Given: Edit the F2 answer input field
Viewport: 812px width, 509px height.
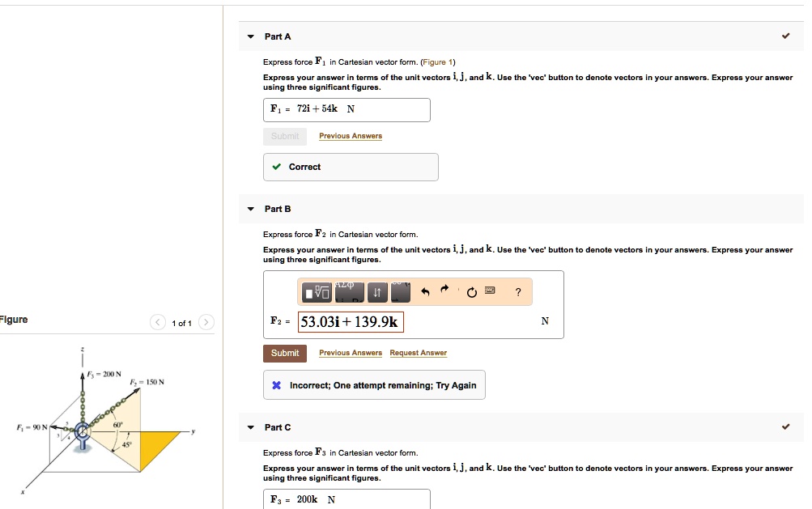Looking at the screenshot, I should (x=350, y=322).
